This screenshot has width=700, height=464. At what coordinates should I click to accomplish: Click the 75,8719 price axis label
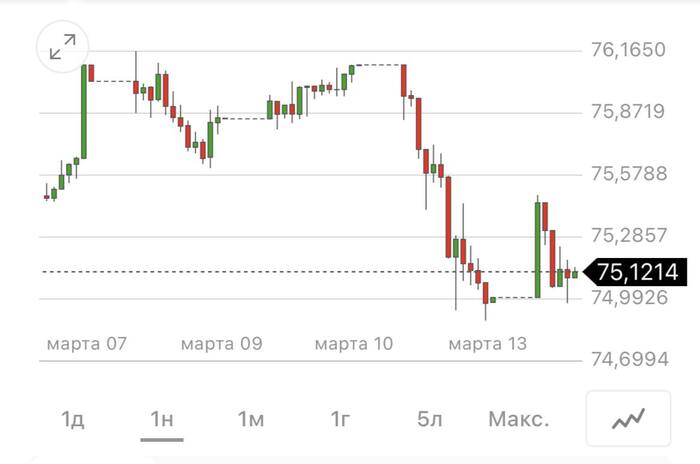[x=628, y=111]
